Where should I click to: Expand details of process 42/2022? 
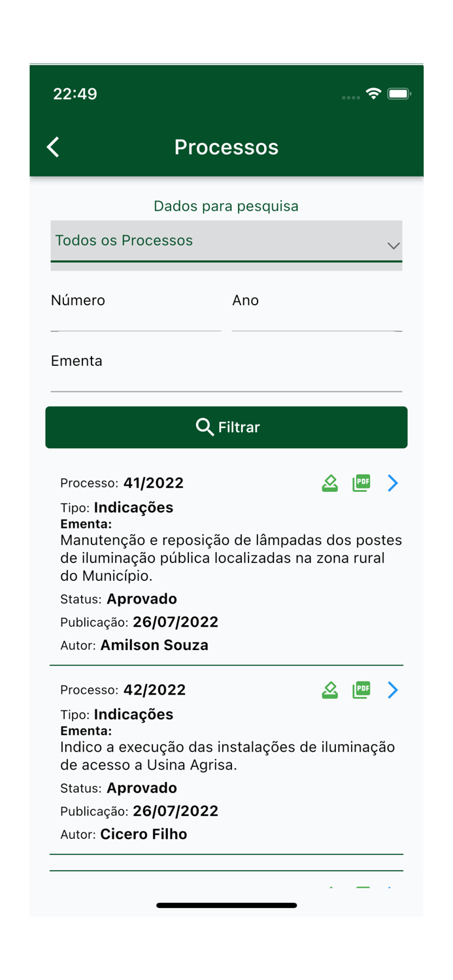392,690
